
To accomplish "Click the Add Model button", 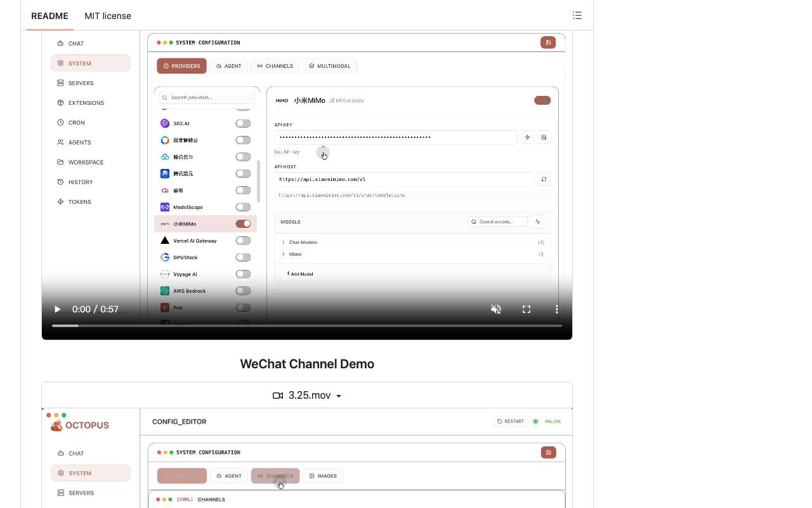I will tap(299, 274).
